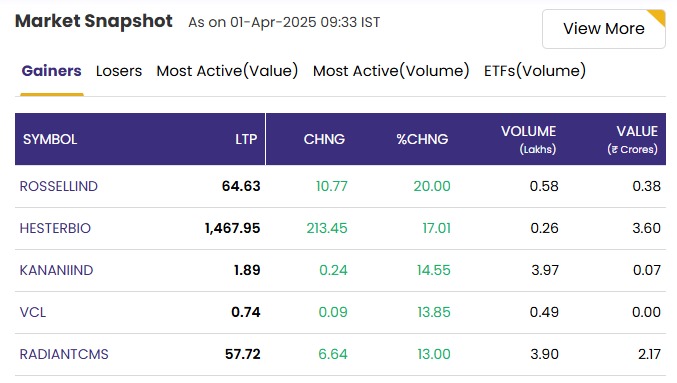Viewport: 677px width, 383px height.
Task: Open the RADIANTCMS symbol link
Action: click(x=64, y=354)
